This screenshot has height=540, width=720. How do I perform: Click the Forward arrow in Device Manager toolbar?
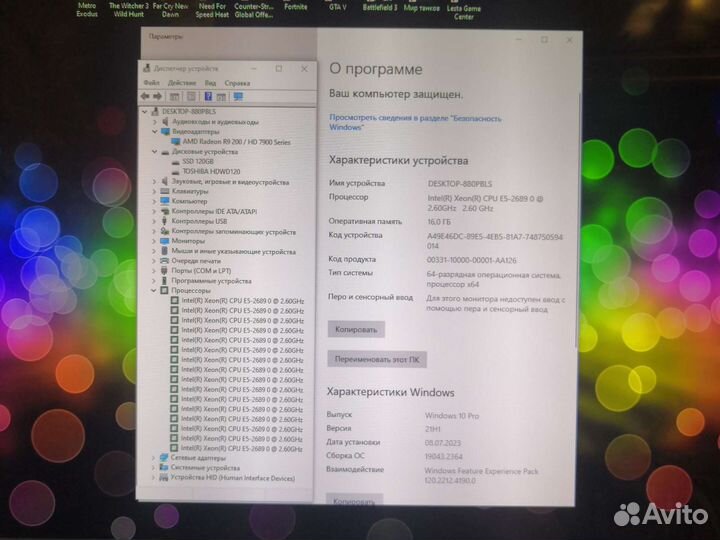(158, 96)
